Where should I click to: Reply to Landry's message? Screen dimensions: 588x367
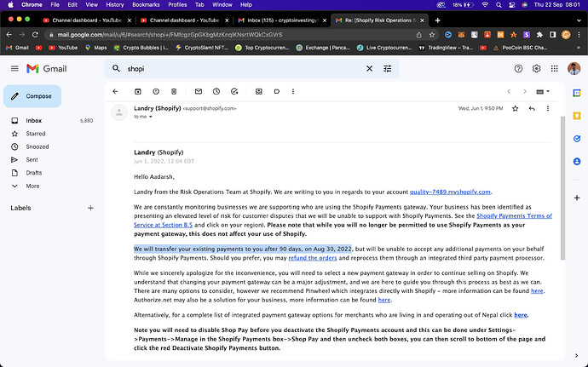coord(532,109)
